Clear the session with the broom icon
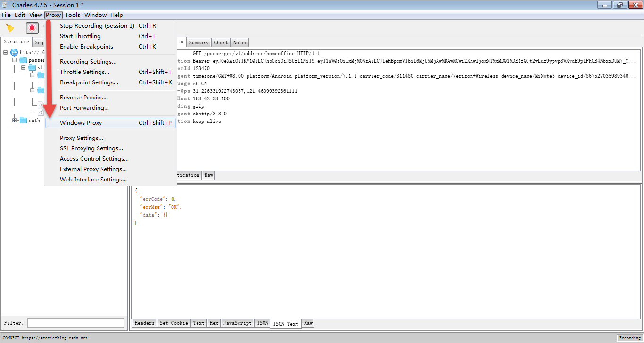This screenshot has height=343, width=644. click(x=9, y=28)
